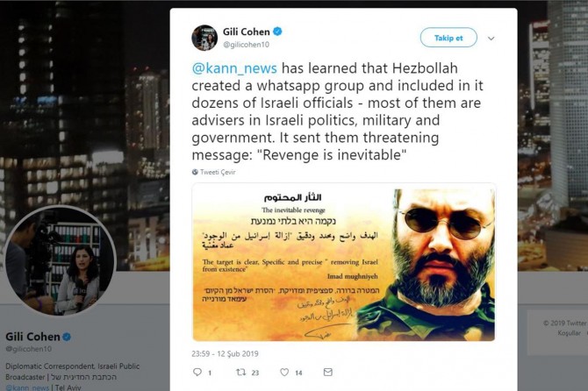Open Gili Cohen's small avatar in tweet header
Viewport: 588px width, 391px height.
204,38
